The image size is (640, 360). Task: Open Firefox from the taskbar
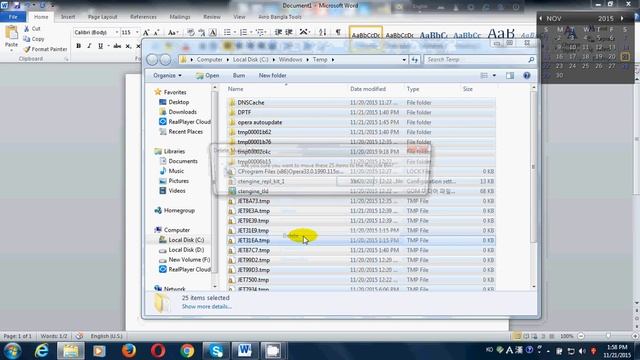pyautogui.click(x=129, y=351)
